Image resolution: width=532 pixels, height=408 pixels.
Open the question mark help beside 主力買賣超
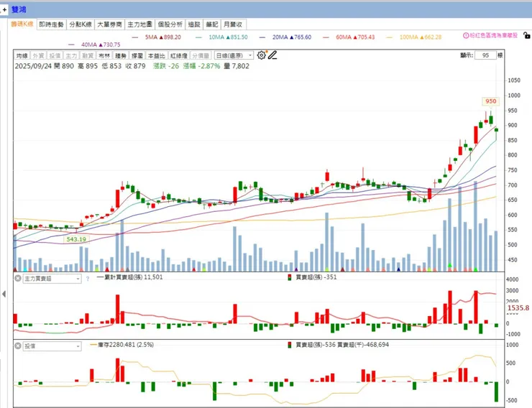(x=88, y=279)
